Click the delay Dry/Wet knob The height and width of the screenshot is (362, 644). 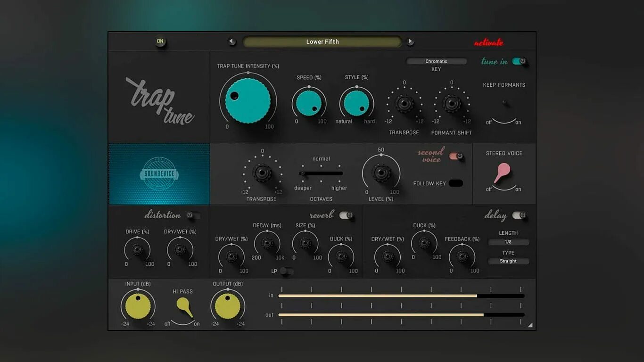tap(388, 256)
